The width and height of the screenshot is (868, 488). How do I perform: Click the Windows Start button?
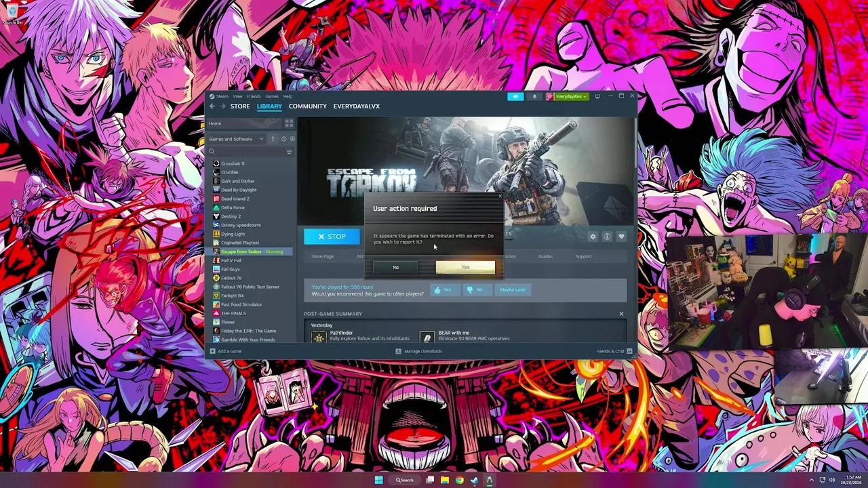tap(378, 480)
